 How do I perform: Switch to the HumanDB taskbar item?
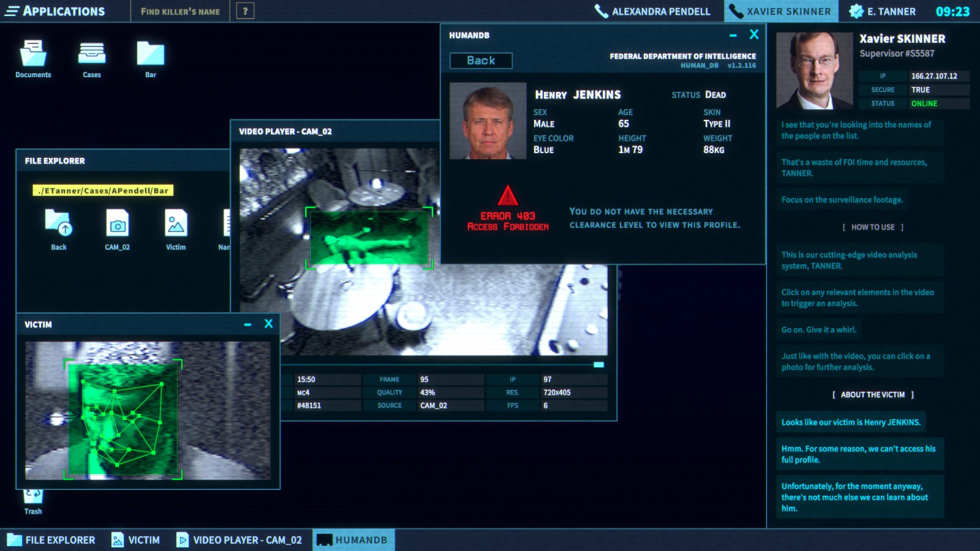pos(354,540)
